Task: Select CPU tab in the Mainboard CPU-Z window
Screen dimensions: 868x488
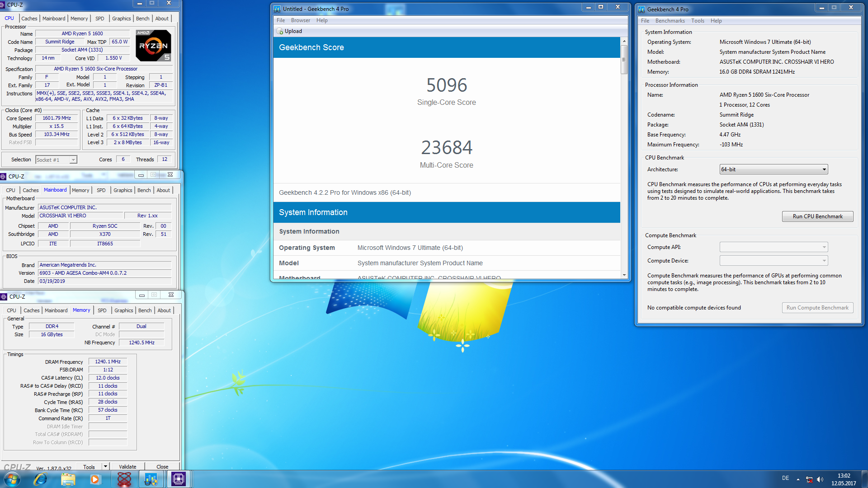Action: coord(11,190)
